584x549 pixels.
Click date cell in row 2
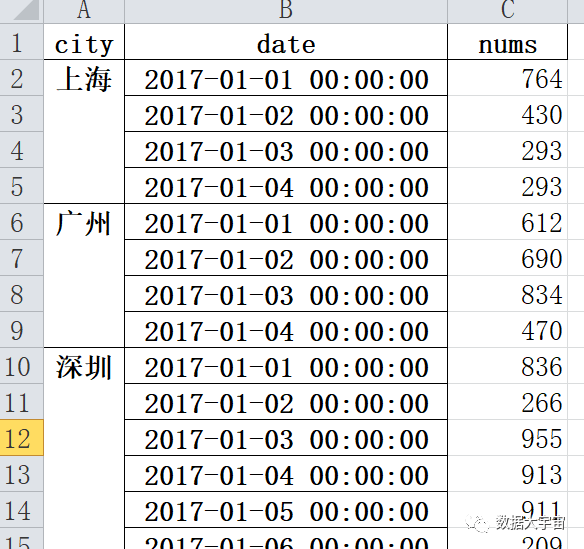pyautogui.click(x=286, y=78)
